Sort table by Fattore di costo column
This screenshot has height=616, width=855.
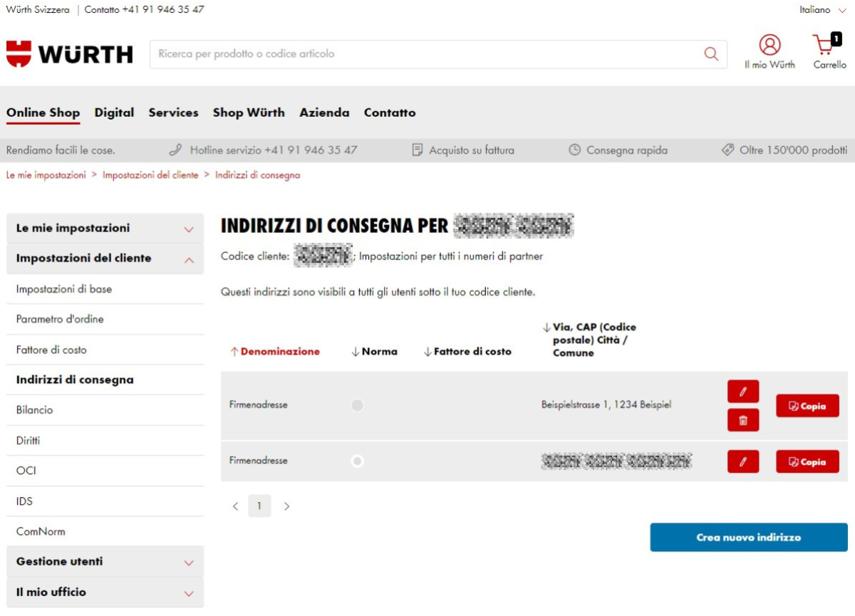click(467, 352)
